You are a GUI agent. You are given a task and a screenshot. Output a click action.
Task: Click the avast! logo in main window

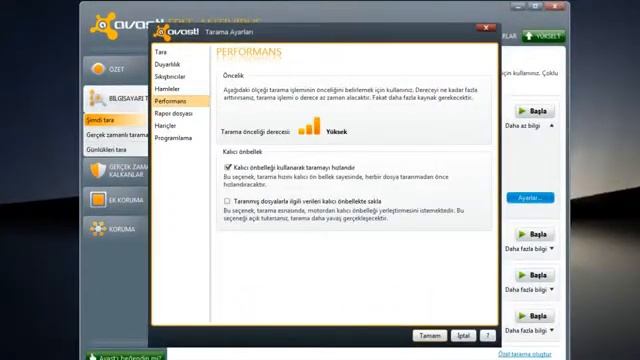(x=119, y=26)
